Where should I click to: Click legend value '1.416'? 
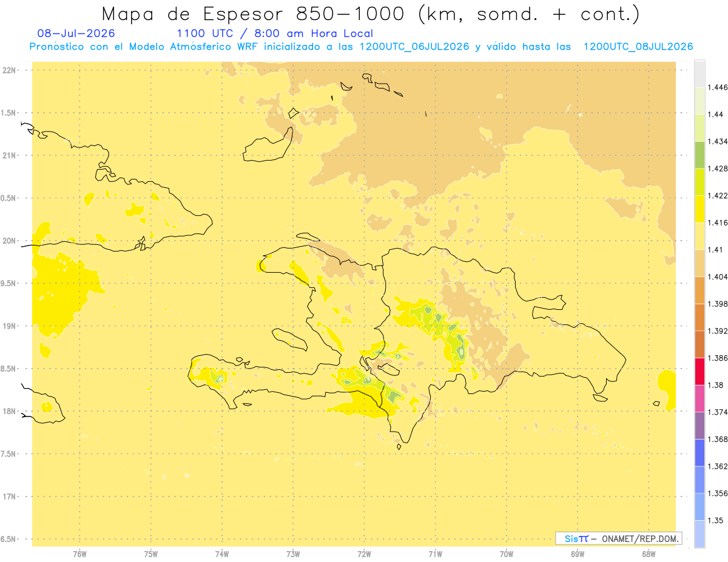coord(717,222)
